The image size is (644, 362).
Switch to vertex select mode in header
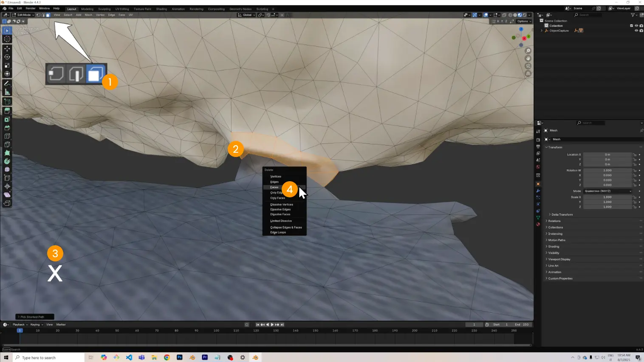pos(38,15)
